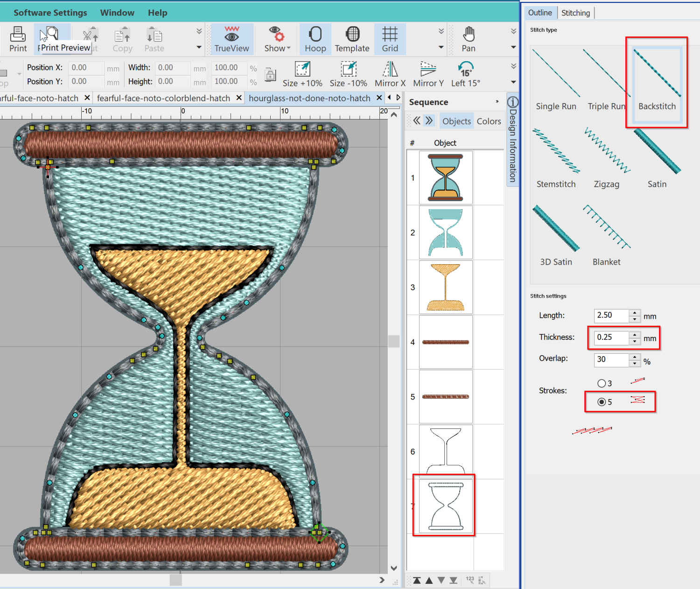Switch to the Stitching tab

click(x=576, y=13)
